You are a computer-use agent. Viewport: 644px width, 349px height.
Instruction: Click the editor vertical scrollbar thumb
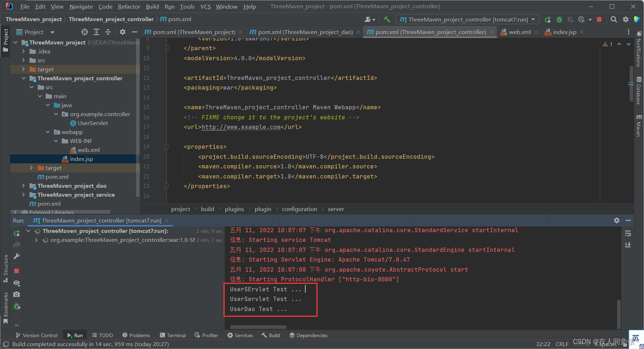click(x=631, y=83)
